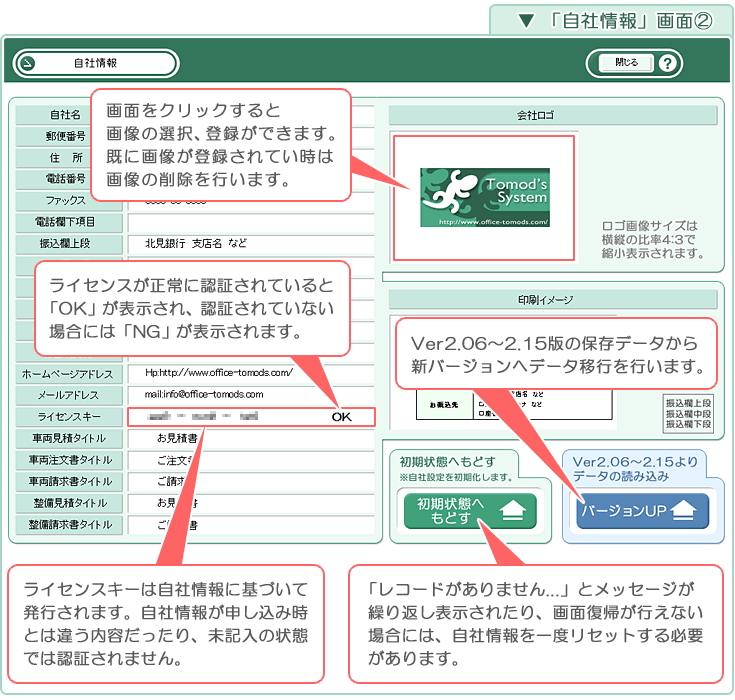Image resolution: width=735 pixels, height=700 pixels.
Task: Click the 郵便番号 label
Action: pos(66,136)
